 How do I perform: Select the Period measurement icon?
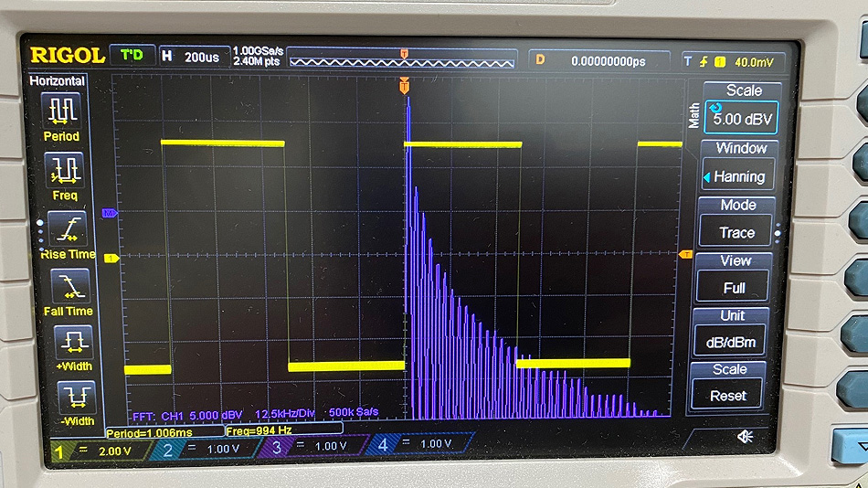(x=62, y=118)
